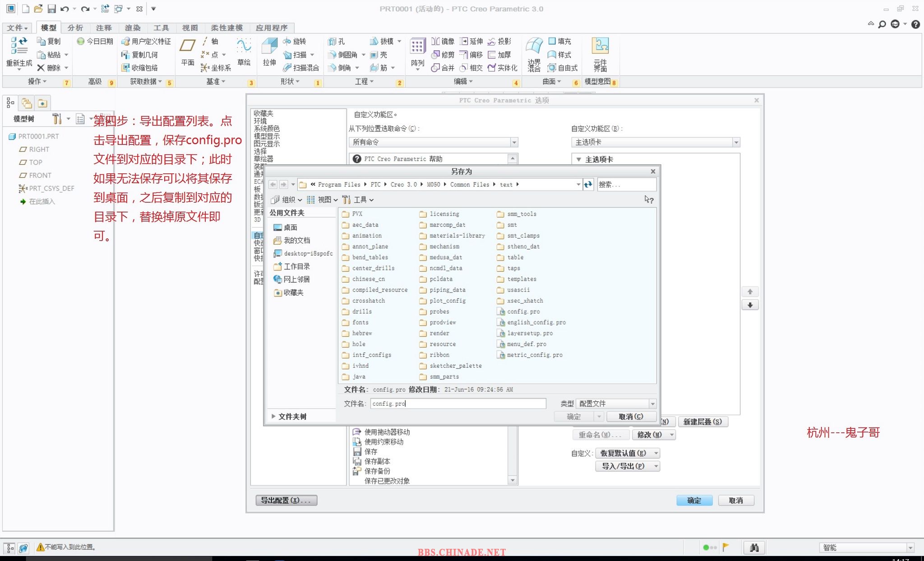Switch to the 柔性建模 ribbon tab
Viewport: 924px width, 561px height.
pos(227,28)
